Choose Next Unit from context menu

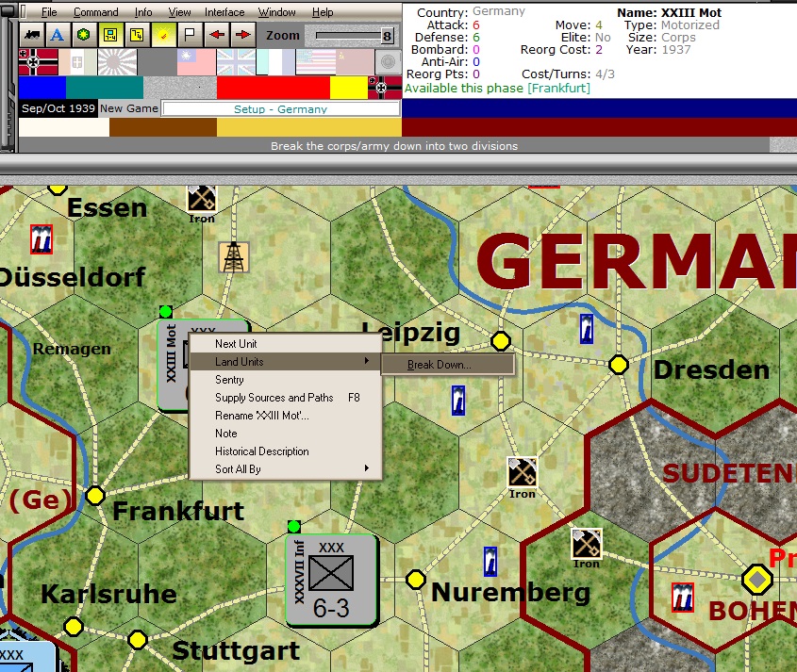coord(285,344)
